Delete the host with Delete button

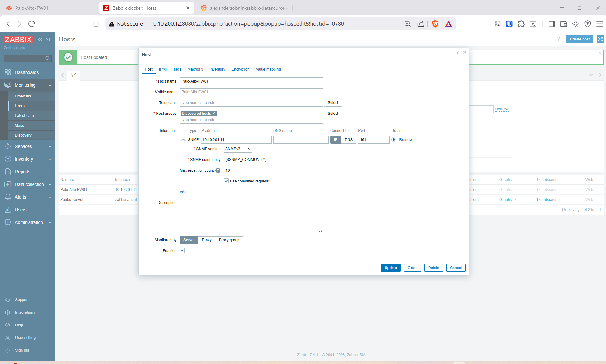(x=434, y=268)
